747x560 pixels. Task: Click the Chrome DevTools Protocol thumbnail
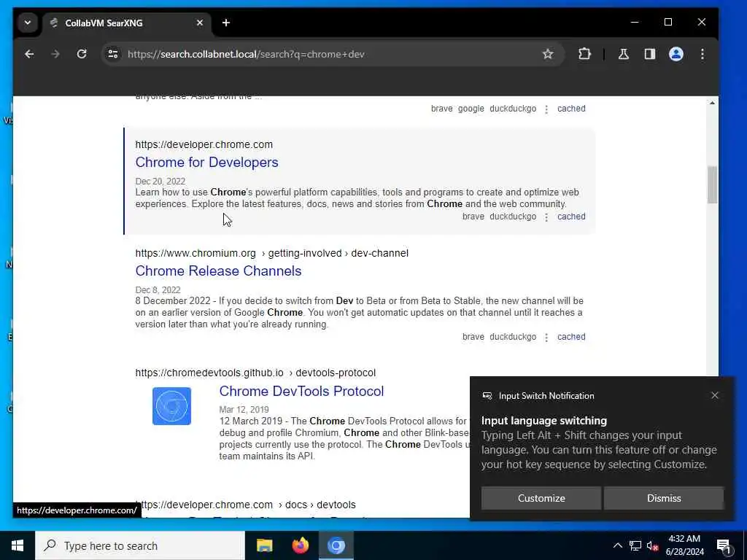[171, 405]
